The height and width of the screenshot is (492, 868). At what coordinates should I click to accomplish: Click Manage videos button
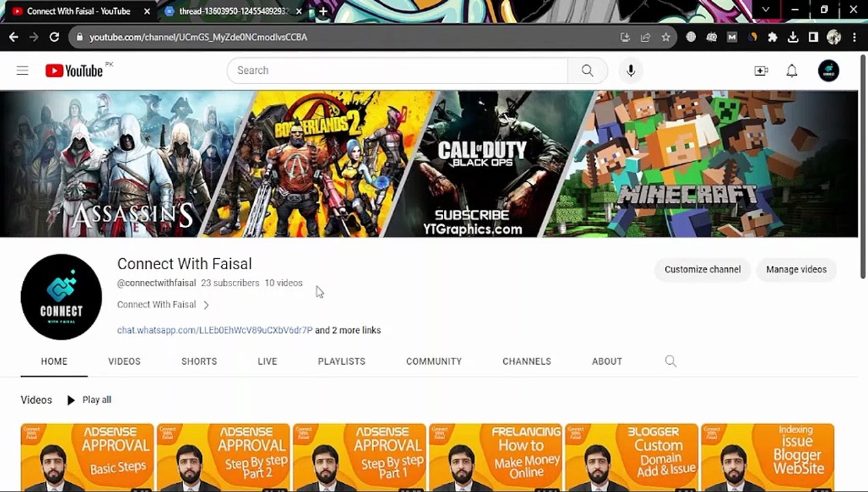[x=796, y=269]
